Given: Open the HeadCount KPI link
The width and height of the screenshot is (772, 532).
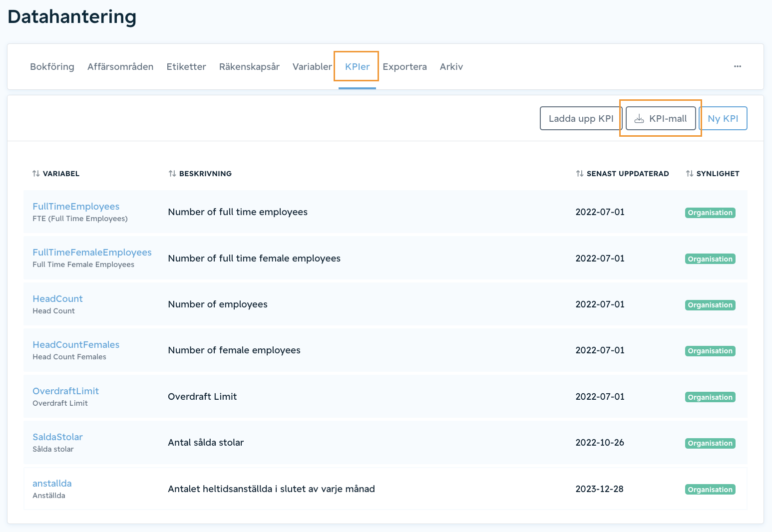Looking at the screenshot, I should pyautogui.click(x=57, y=299).
